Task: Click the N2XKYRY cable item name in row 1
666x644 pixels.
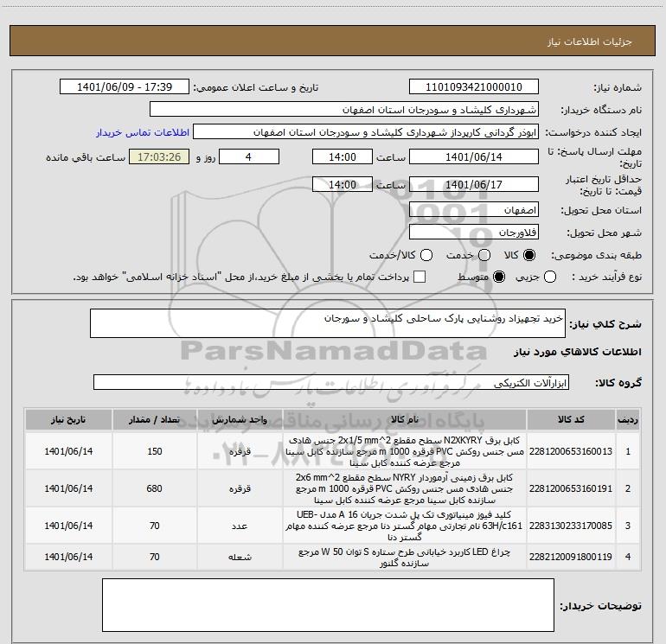Action: click(x=405, y=451)
